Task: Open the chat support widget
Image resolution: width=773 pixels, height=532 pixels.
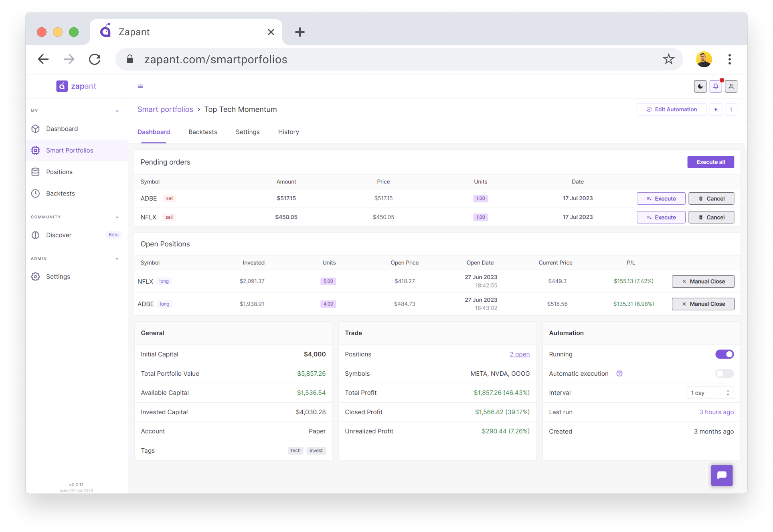Action: tap(722, 476)
